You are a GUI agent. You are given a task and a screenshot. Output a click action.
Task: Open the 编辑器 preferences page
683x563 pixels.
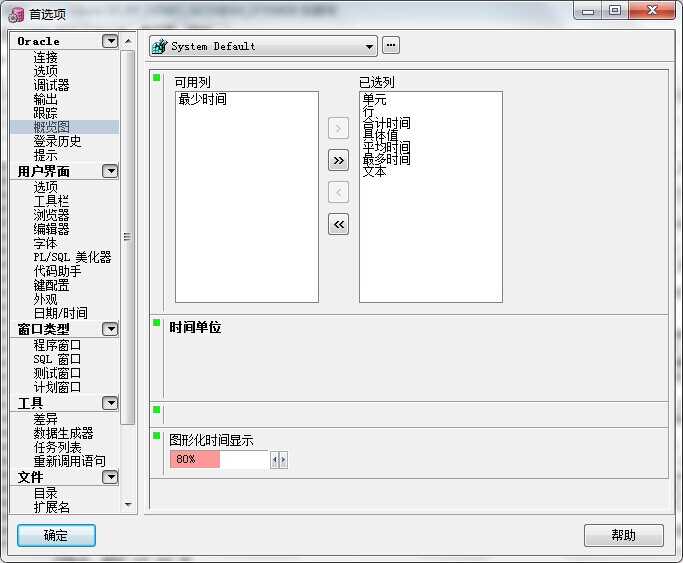click(51, 229)
